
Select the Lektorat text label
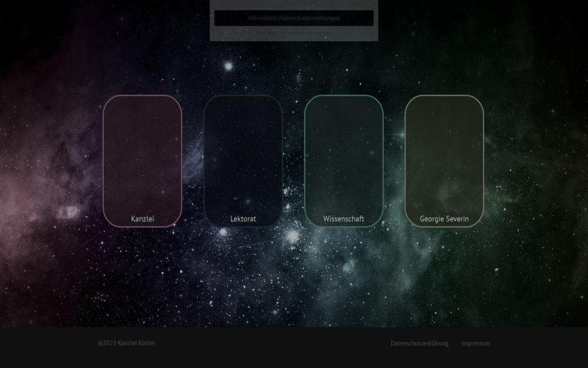coord(243,219)
